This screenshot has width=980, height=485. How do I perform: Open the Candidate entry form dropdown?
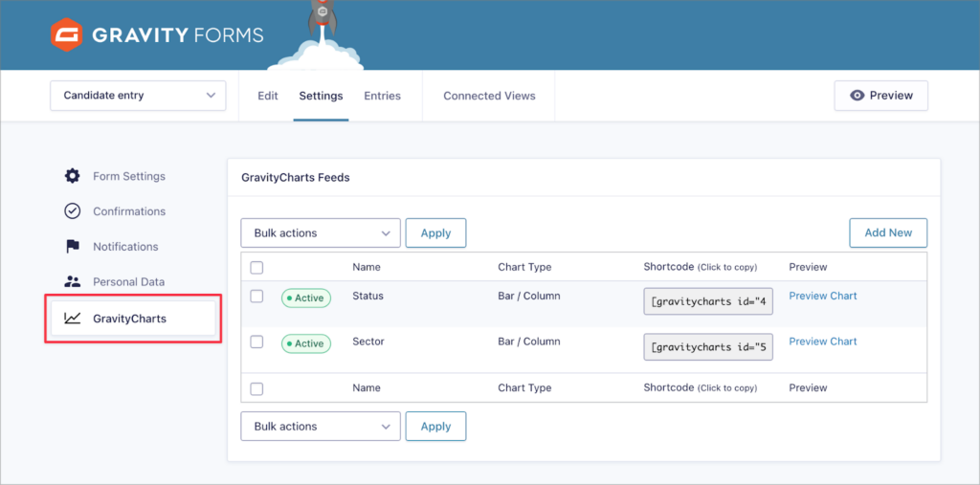tap(138, 96)
